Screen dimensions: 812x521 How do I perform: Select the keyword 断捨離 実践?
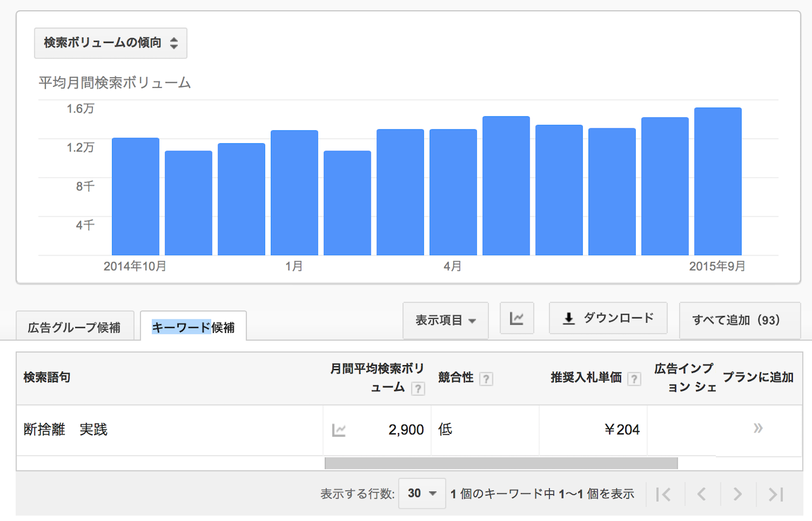point(66,429)
